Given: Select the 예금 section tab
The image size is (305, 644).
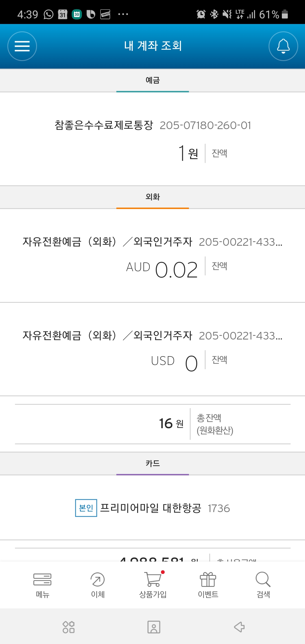Looking at the screenshot, I should 152,80.
